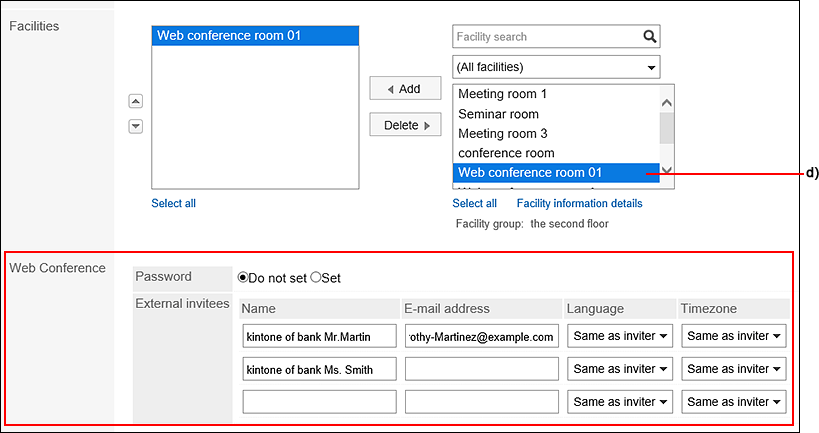Screen dimensions: 819x433
Task: Click Select all under selected facilities
Action: 173,203
